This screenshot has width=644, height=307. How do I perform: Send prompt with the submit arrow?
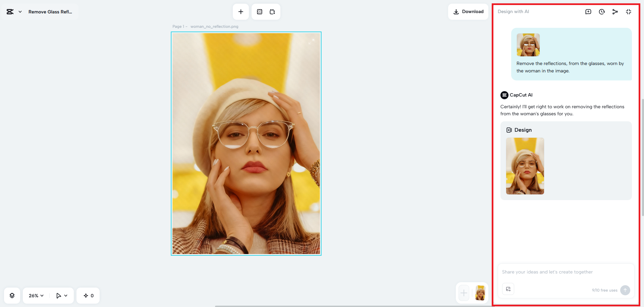pos(625,290)
